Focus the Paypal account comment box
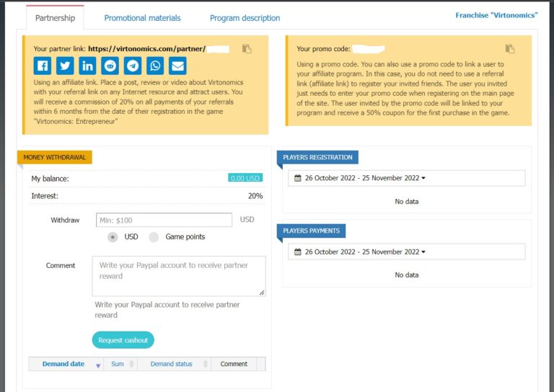554x392 pixels. [178, 276]
